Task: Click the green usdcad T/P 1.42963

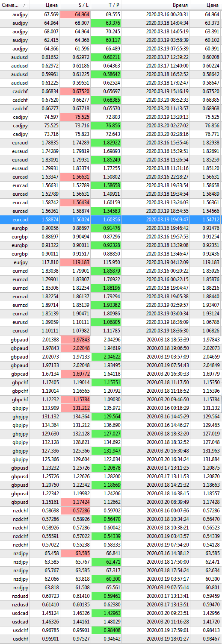Action: point(107,613)
